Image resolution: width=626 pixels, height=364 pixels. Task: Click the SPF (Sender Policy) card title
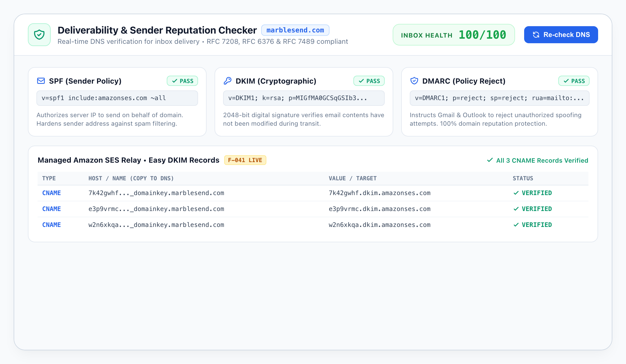pyautogui.click(x=85, y=81)
